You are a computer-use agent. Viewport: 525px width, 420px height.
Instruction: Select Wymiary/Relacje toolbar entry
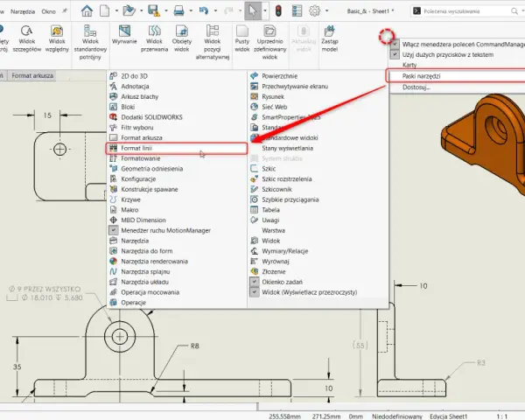coord(318,251)
